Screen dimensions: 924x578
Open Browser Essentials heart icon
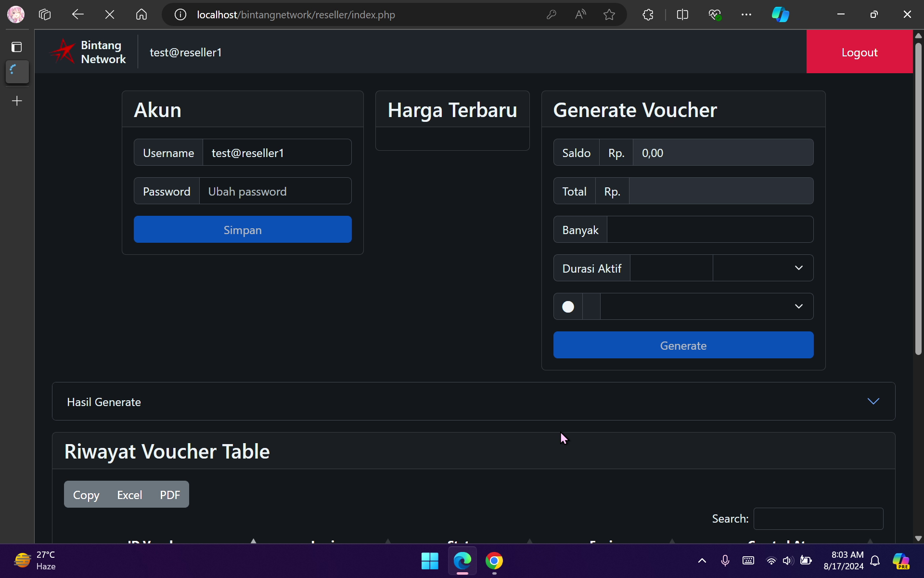click(715, 15)
